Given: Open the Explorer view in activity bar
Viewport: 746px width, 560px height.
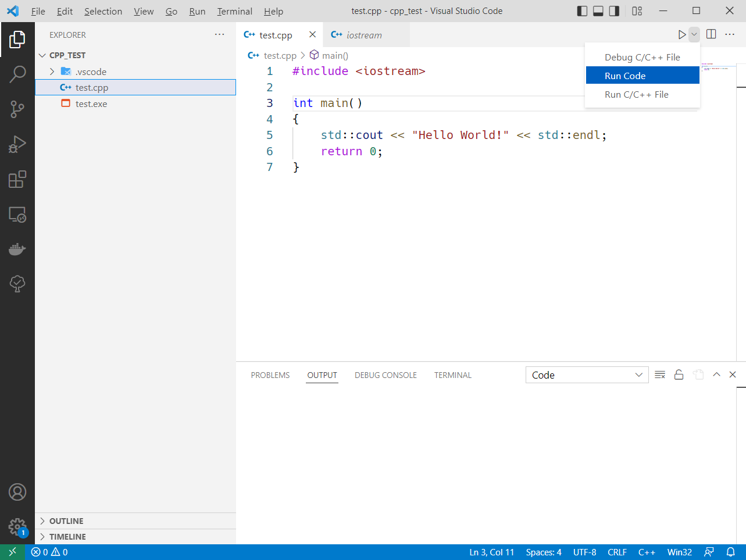Looking at the screenshot, I should pos(17,40).
